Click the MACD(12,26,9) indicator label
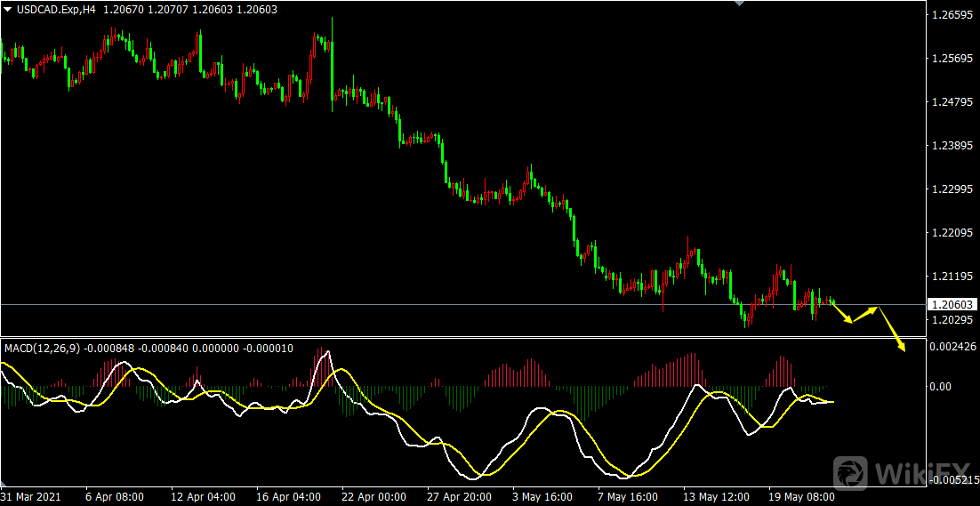The height and width of the screenshot is (506, 980). 42,348
